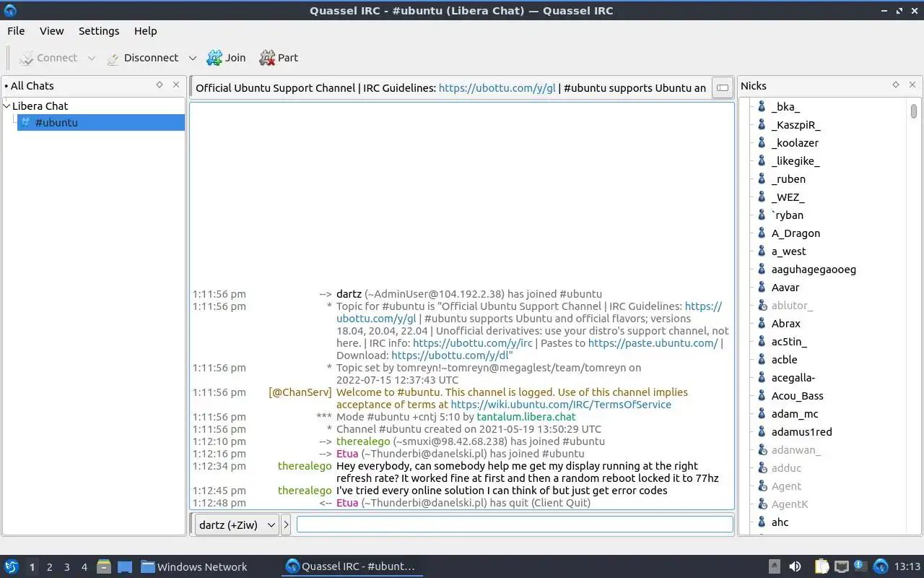Select nick Aavar in Nicks list
Screen dimensions: 924x578
click(x=785, y=288)
